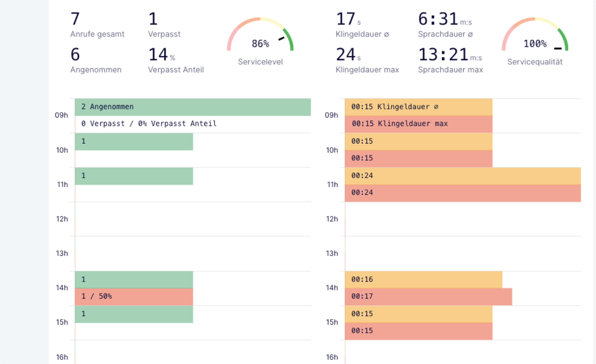Click the 14h red 00:17 bar
Screen dimensions: 596x364
[x=428, y=297]
